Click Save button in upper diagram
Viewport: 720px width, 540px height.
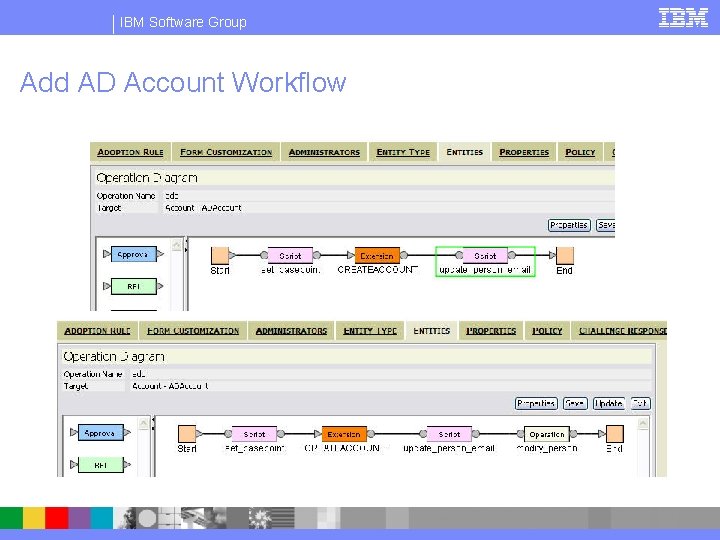coord(605,225)
